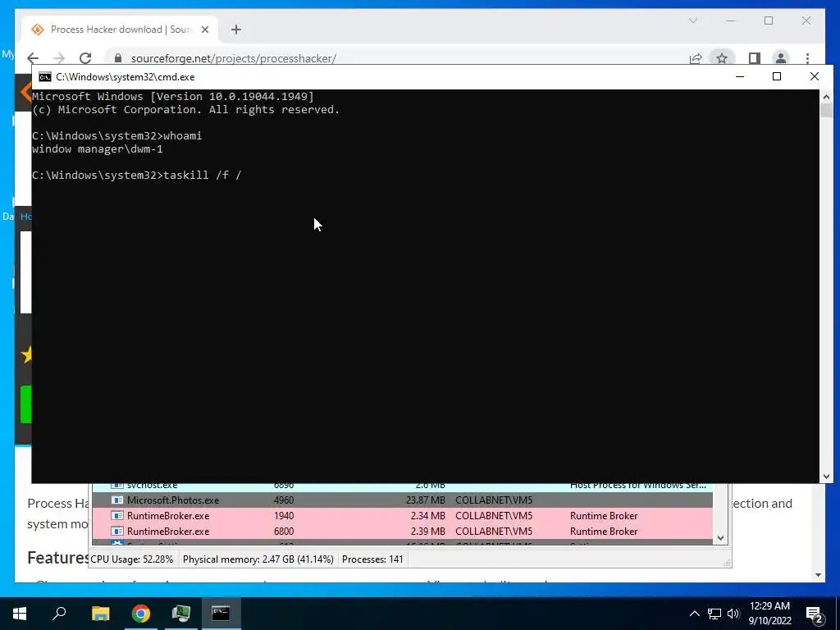The height and width of the screenshot is (630, 840).
Task: Open notification center icon
Action: (815, 614)
